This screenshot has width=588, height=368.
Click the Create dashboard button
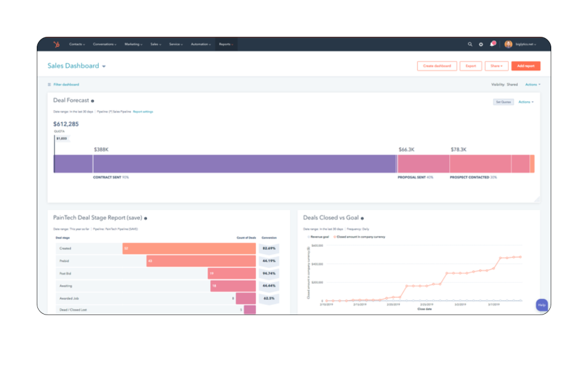[x=436, y=66]
